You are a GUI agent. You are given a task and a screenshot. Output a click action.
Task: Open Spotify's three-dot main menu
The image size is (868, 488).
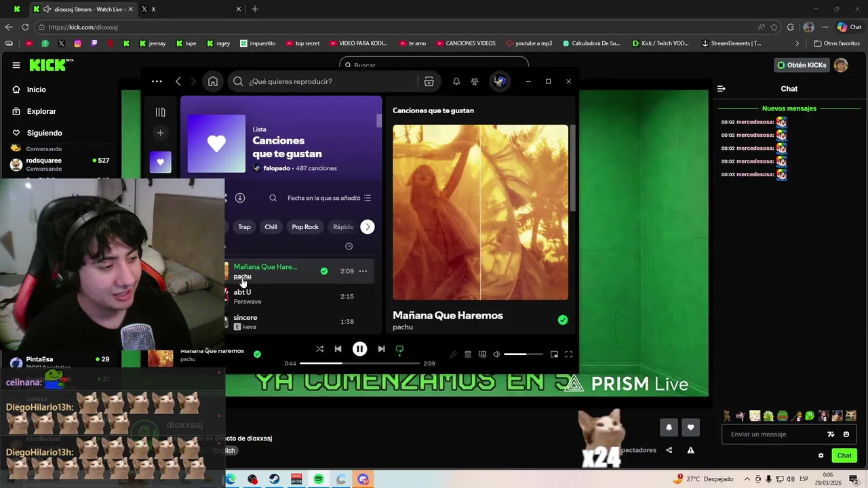157,81
